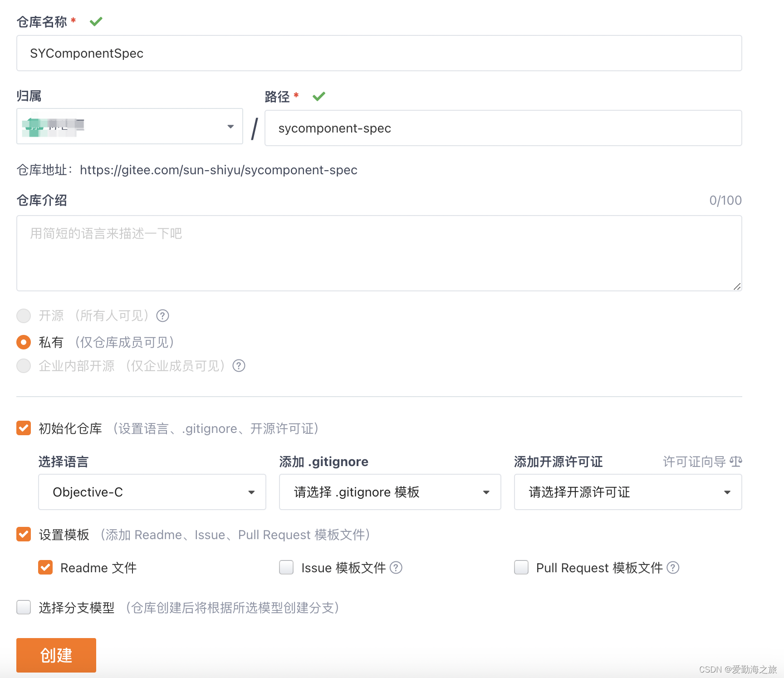Click the help icon next to 开源 option
Viewport: 784px width, 678px height.
[x=162, y=315]
